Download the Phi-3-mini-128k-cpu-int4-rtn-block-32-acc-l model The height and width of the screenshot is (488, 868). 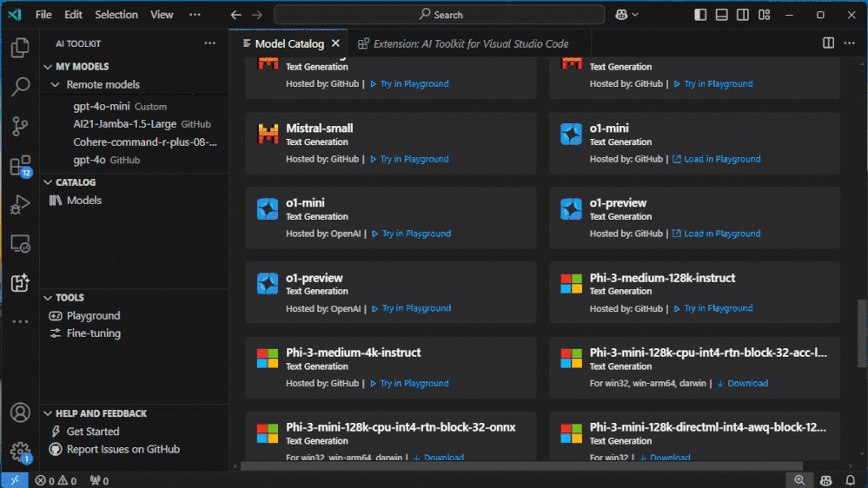point(747,384)
